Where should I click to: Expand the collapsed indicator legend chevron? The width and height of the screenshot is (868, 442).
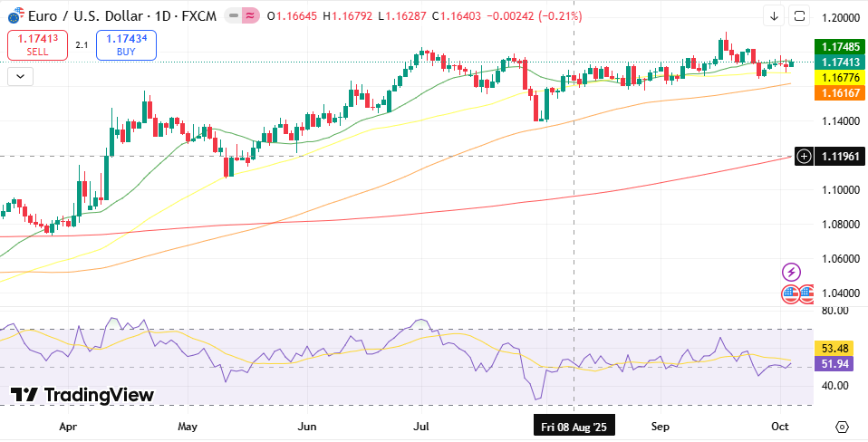point(20,77)
